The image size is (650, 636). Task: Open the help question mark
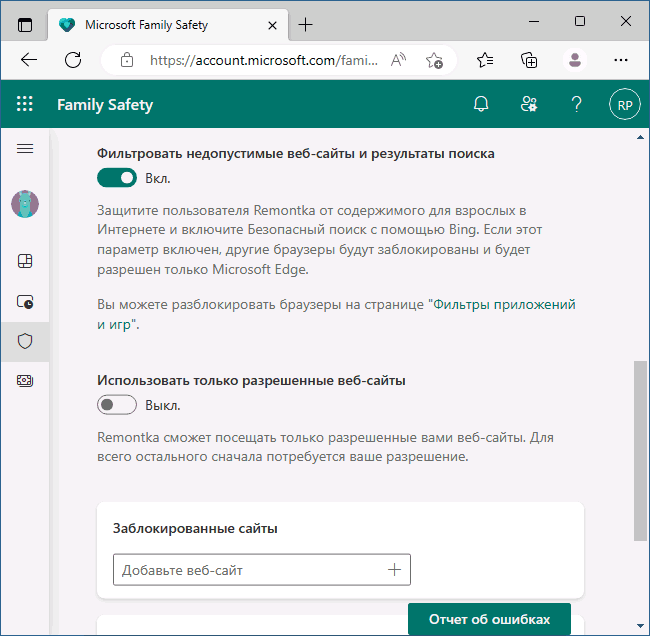(576, 104)
